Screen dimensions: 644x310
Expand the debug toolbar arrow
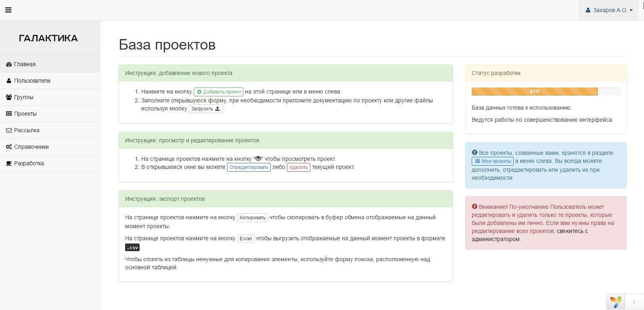634,302
